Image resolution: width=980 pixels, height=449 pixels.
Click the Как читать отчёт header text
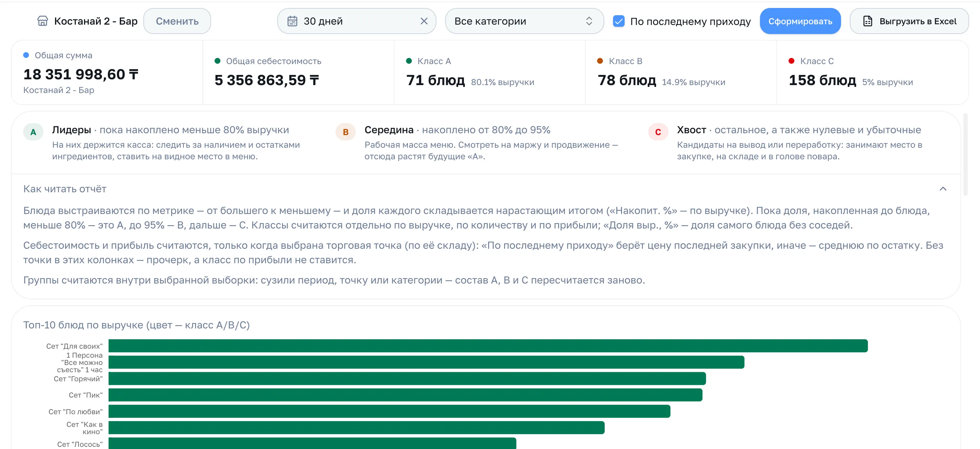click(65, 189)
